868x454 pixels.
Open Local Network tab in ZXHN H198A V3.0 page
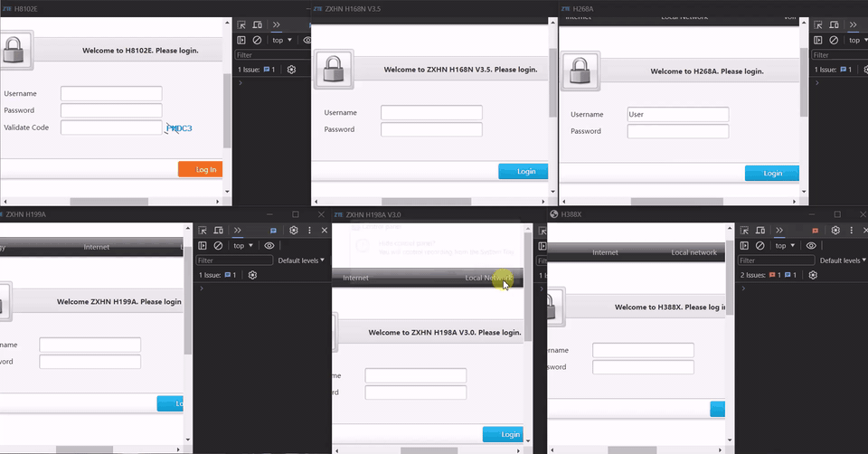489,278
